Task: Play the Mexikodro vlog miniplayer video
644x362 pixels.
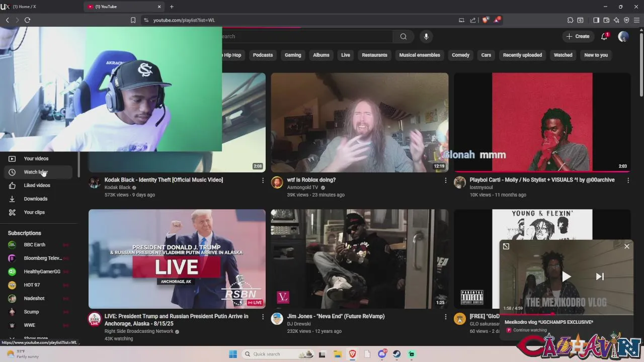Action: point(567,277)
